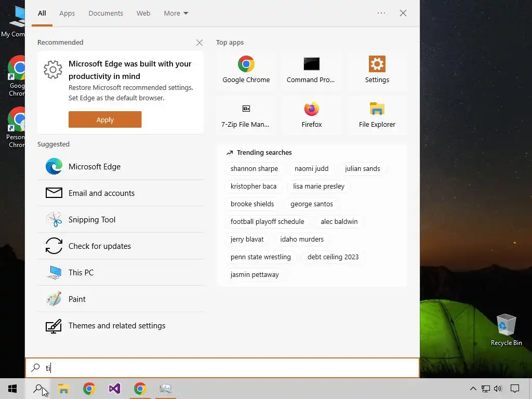
Task: Search trending topic jerry blavat
Action: click(x=247, y=239)
